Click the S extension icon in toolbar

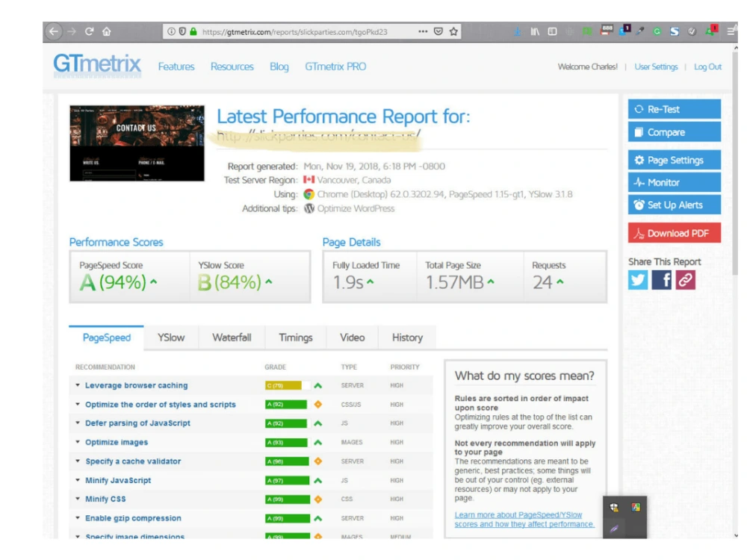tap(675, 32)
